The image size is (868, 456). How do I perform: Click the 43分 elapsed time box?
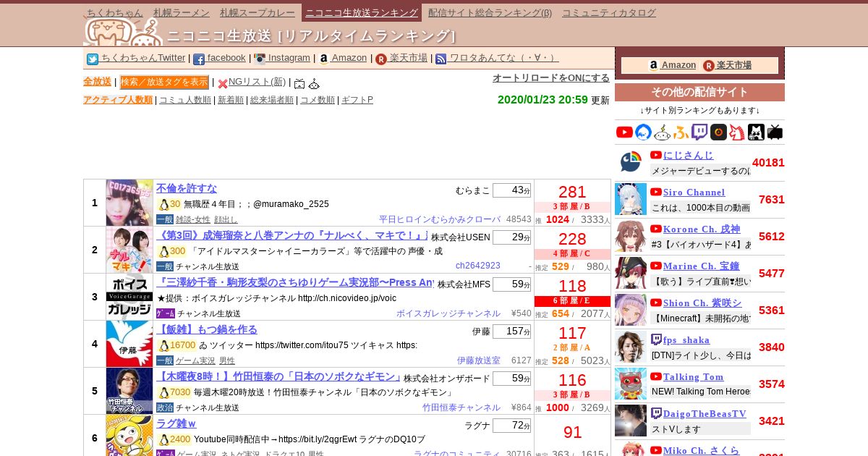(x=511, y=190)
